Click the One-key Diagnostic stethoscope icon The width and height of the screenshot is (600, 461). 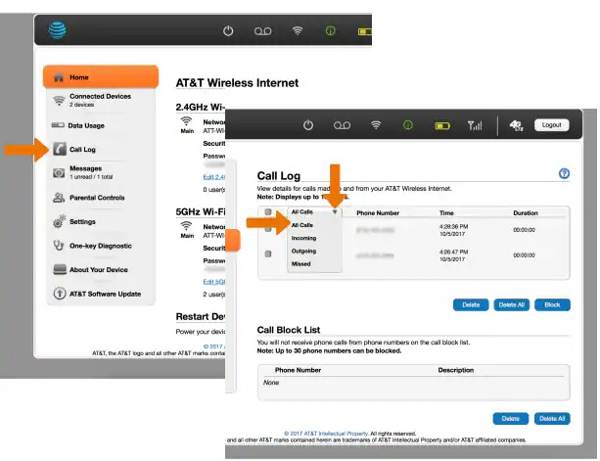click(x=59, y=245)
